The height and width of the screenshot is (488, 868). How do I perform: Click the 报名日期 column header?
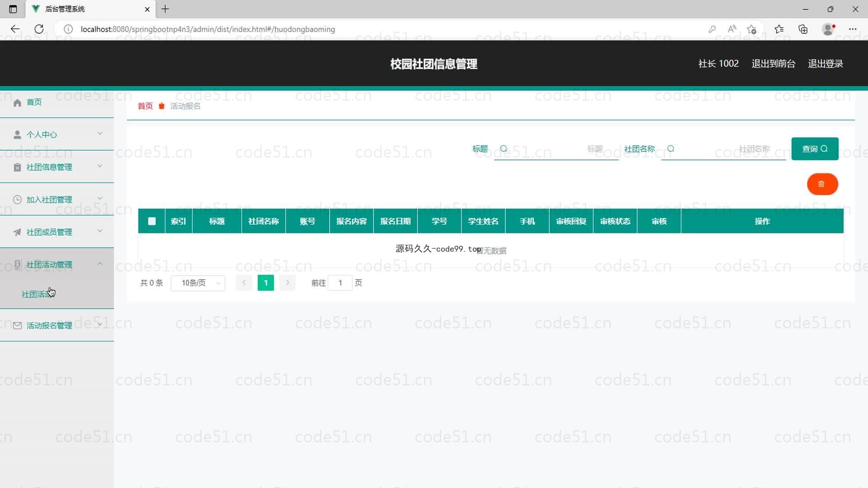396,221
